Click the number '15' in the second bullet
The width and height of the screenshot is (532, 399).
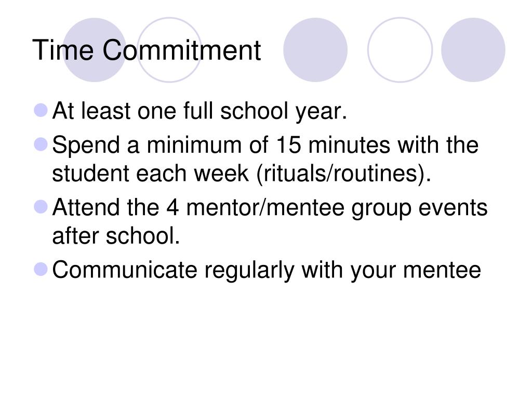(x=288, y=145)
